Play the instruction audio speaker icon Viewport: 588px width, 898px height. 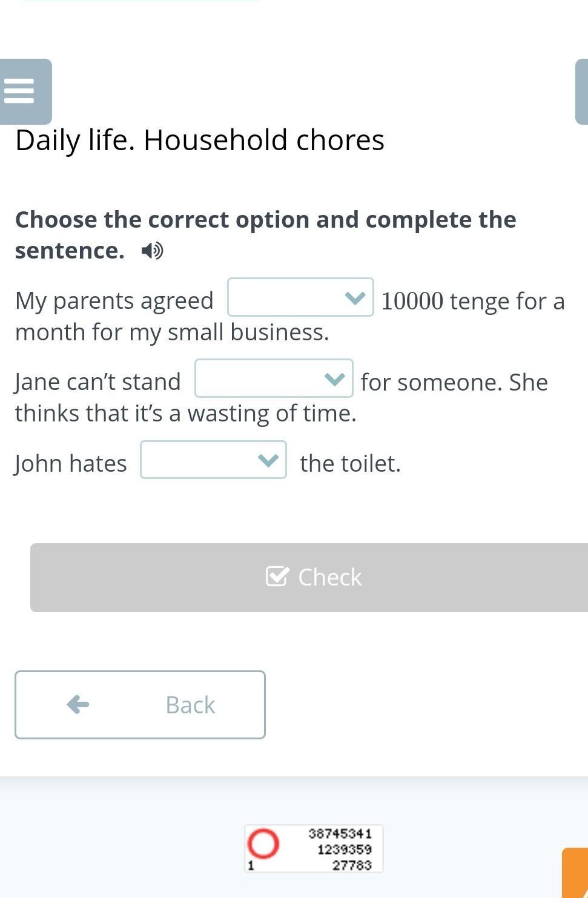click(x=152, y=250)
